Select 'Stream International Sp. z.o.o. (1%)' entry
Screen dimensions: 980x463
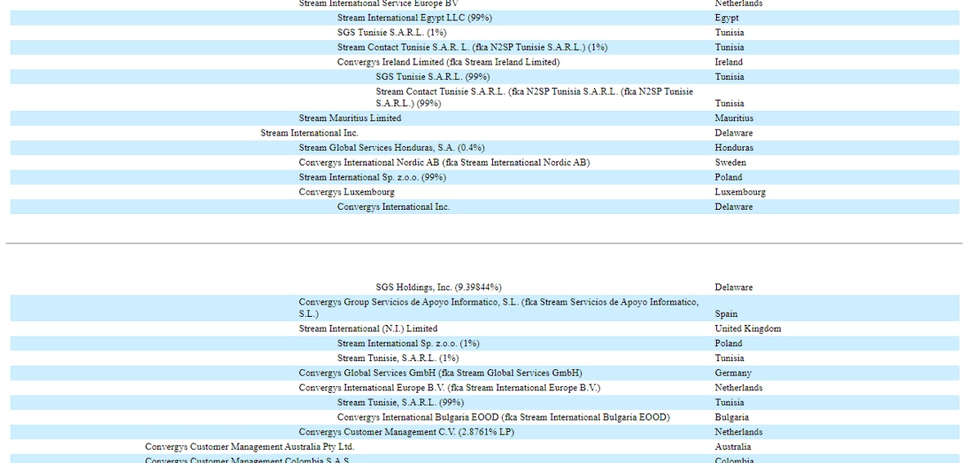tap(408, 344)
